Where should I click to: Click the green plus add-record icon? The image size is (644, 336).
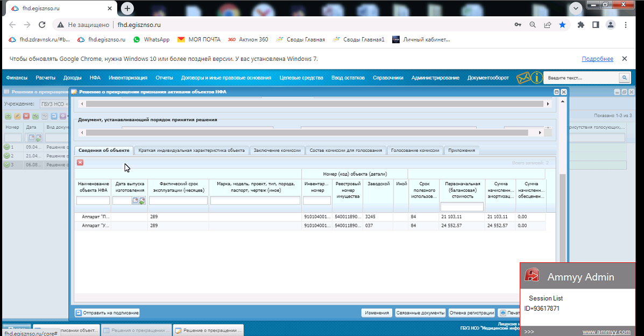(x=8, y=116)
